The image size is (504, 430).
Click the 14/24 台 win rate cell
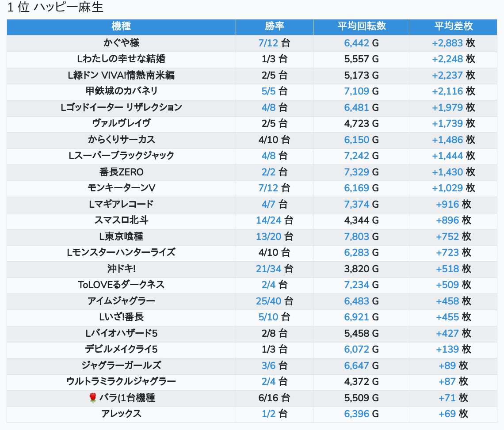point(275,220)
